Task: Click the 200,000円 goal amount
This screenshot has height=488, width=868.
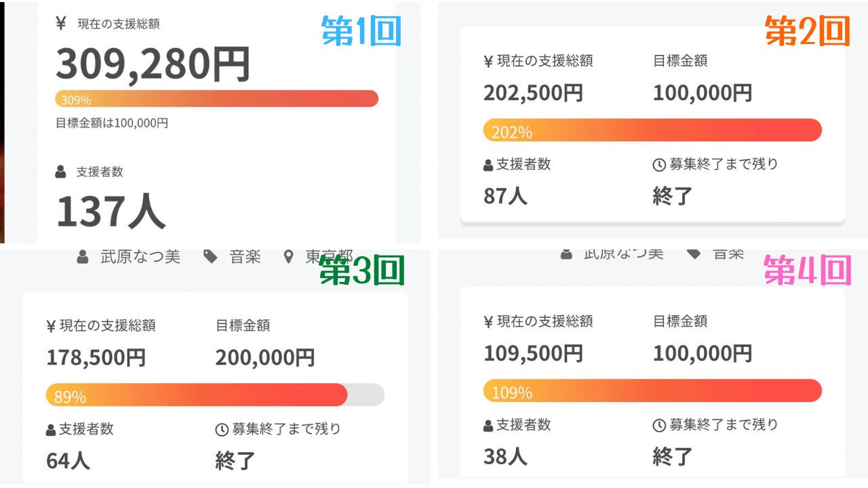Action: (x=265, y=358)
